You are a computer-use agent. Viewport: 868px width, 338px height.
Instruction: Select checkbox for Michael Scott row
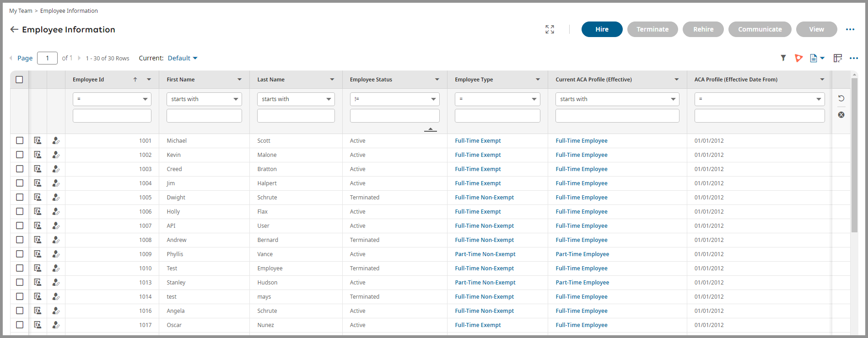click(20, 140)
